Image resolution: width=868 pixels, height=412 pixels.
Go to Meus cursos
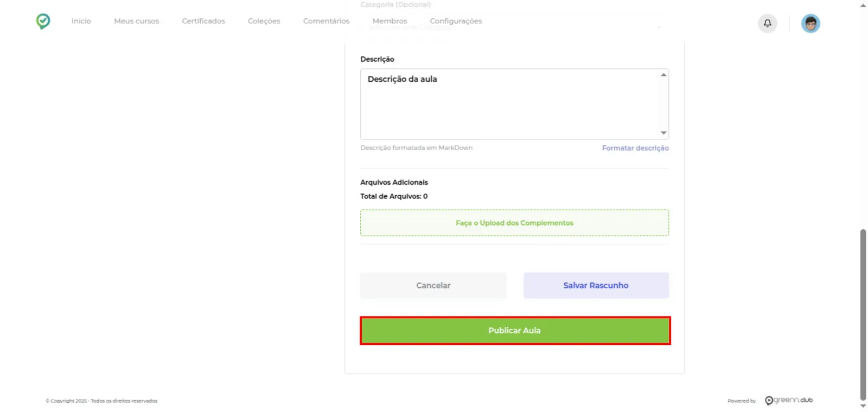point(137,21)
